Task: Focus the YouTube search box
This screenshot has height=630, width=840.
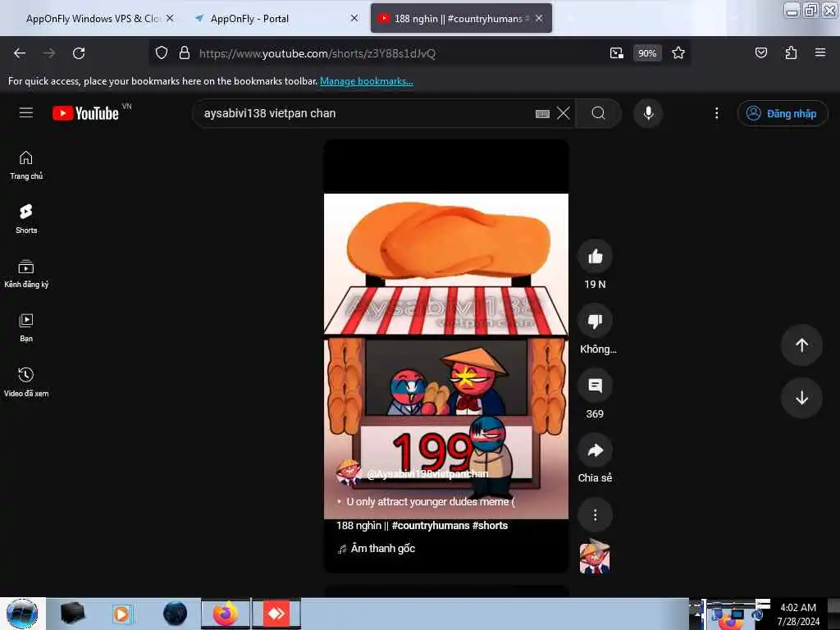Action: [364, 113]
